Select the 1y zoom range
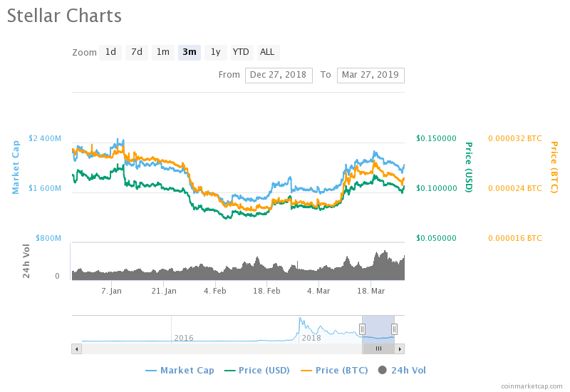 tap(216, 52)
